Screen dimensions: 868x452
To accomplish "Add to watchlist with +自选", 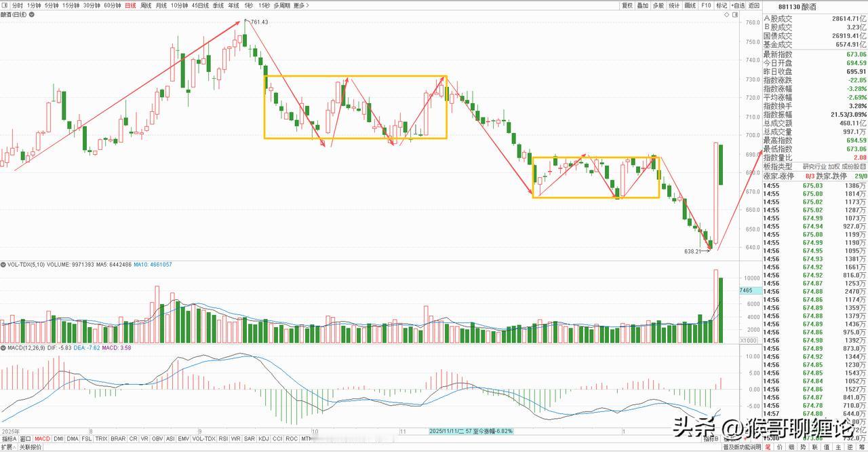I will tap(738, 5).
